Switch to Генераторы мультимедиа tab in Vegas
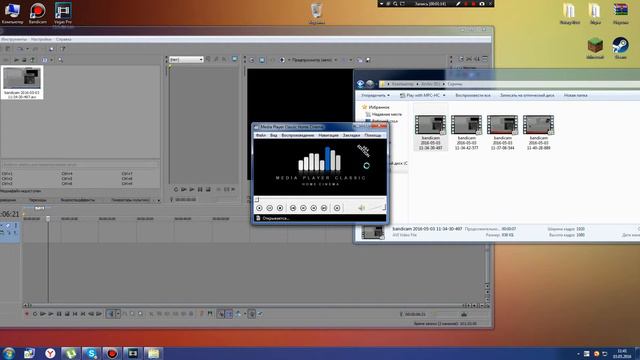Screen dimensions: 640x360 pyautogui.click(x=130, y=200)
